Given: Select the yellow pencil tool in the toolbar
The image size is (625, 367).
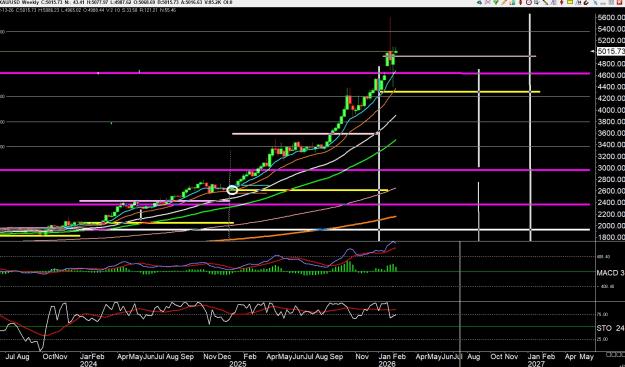Looking at the screenshot, I should tap(504, 2).
